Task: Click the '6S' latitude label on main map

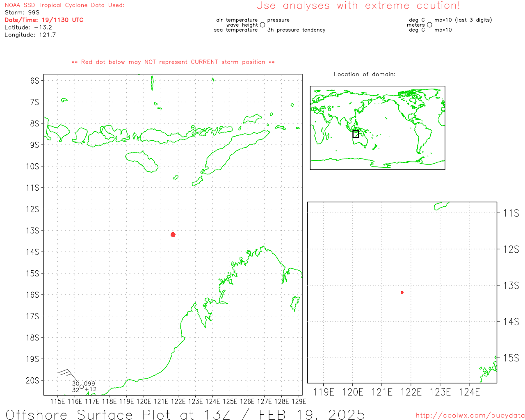Action: pyautogui.click(x=34, y=80)
